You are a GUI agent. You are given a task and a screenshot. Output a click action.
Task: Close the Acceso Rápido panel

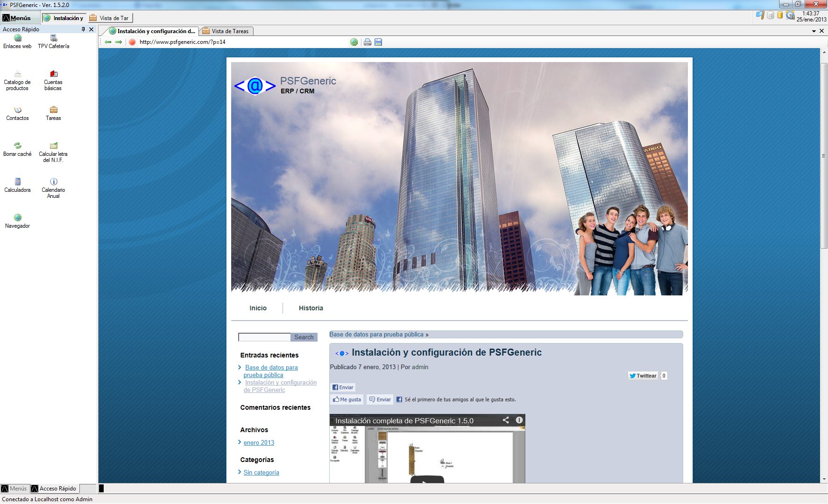point(92,29)
